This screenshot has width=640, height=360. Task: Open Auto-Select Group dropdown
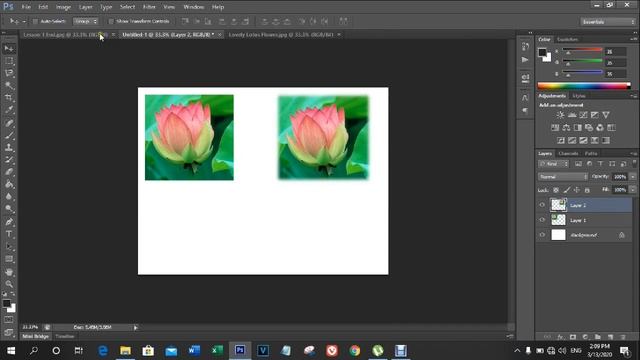(86, 21)
